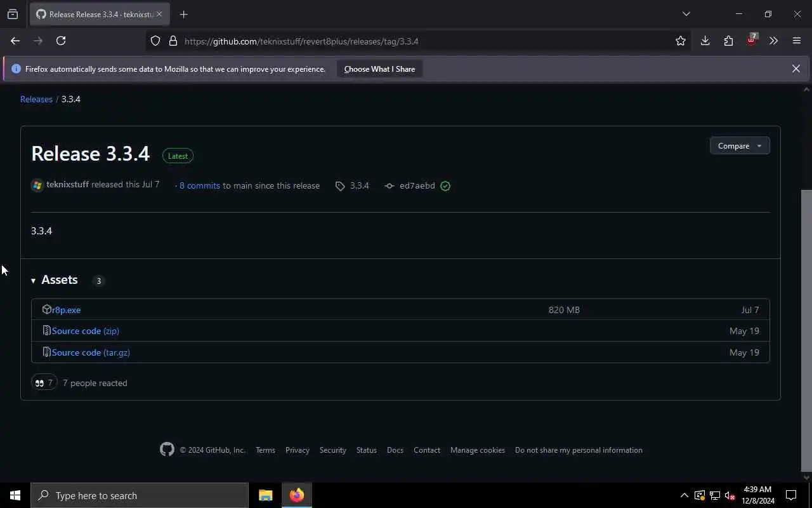Show hidden system tray icons
The width and height of the screenshot is (812, 508).
click(684, 495)
